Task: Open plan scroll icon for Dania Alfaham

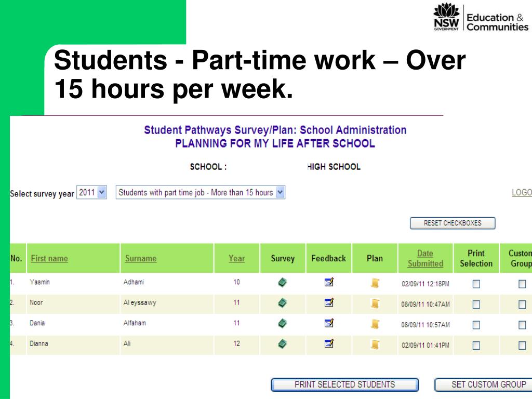Action: click(x=375, y=324)
